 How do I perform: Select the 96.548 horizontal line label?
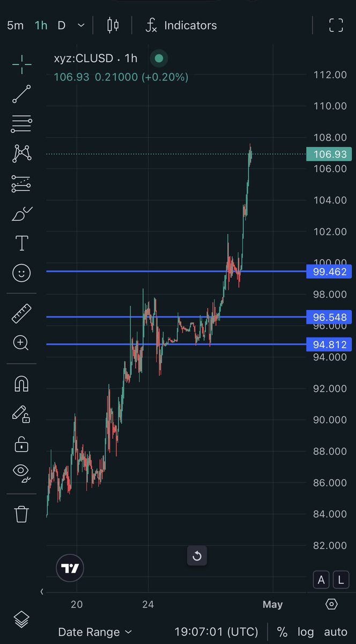(x=329, y=317)
